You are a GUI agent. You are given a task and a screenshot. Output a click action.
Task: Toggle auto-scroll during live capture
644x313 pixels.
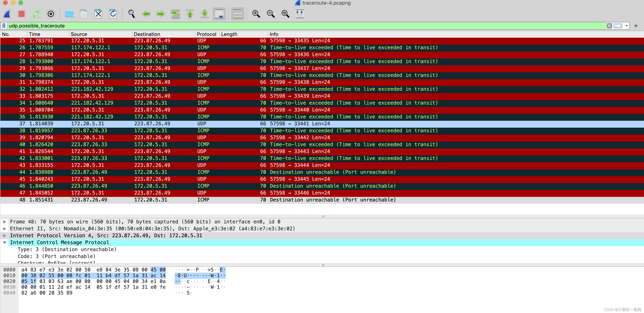tap(219, 14)
